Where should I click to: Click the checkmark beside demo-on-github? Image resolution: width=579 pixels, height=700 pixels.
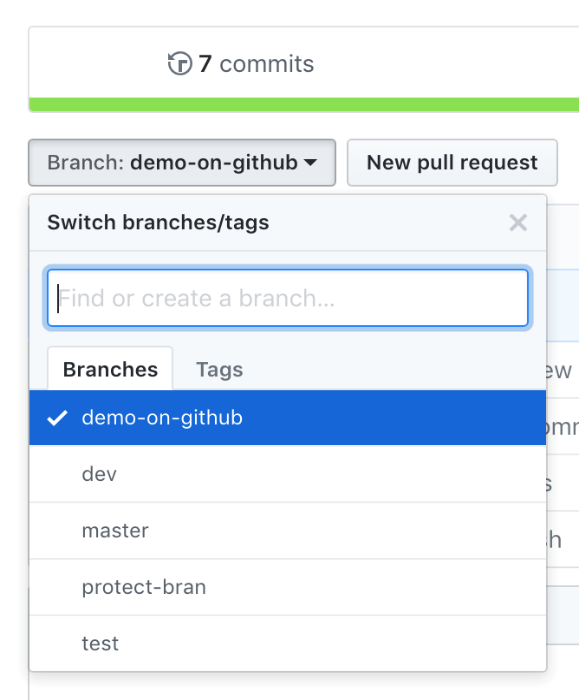point(58,418)
